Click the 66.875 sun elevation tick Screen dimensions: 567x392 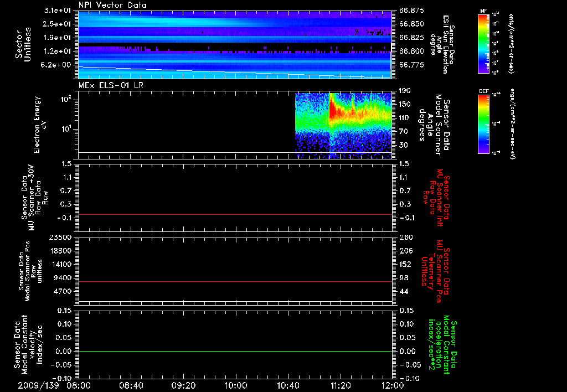point(411,11)
